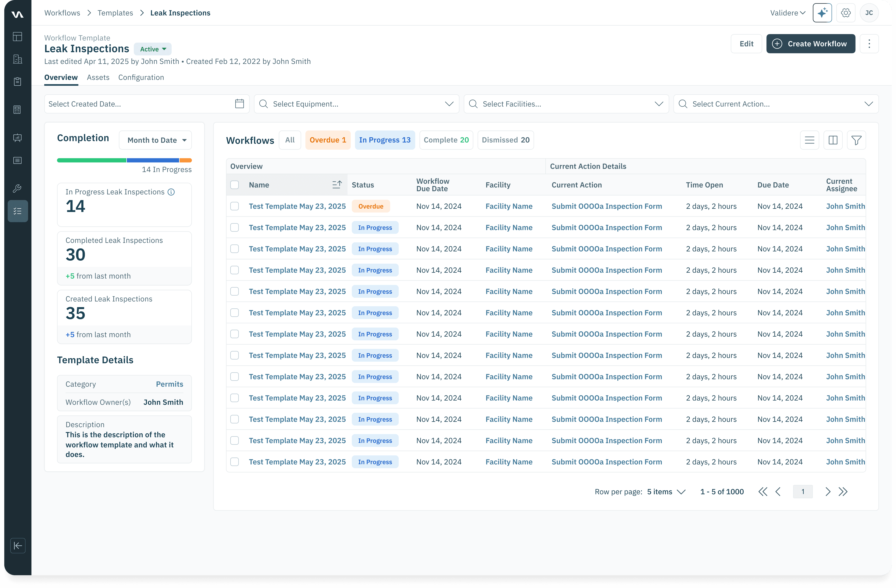Check the Overdue row's checkbox
This screenshot has height=588, width=896.
[x=235, y=206]
